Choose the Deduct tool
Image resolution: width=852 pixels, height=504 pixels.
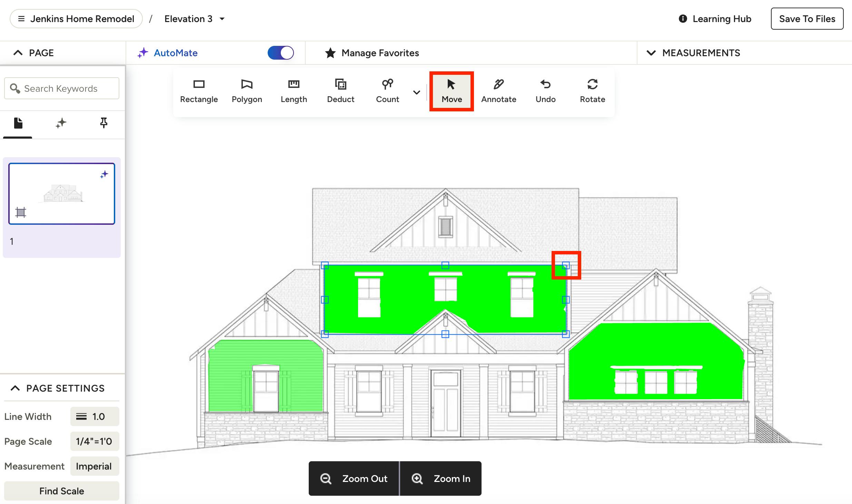(340, 91)
